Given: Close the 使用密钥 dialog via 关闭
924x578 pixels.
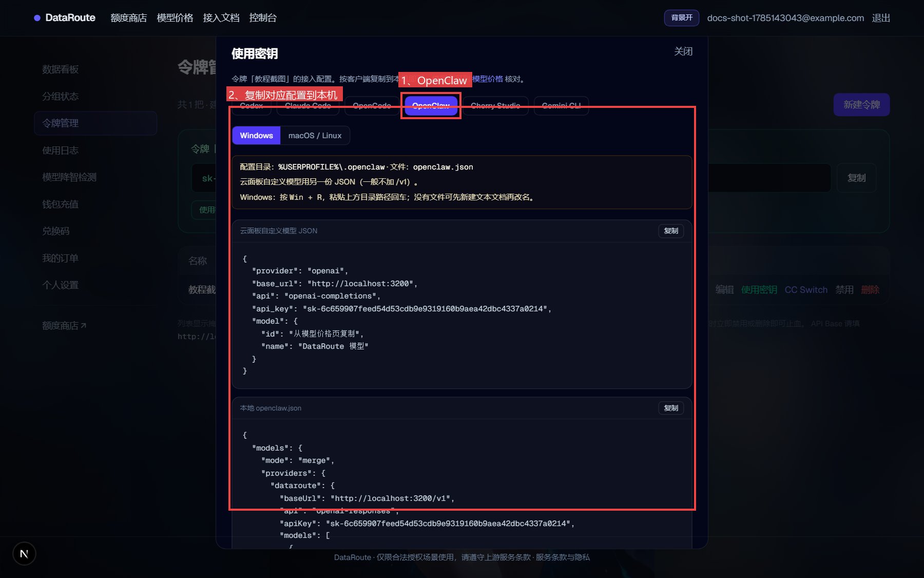Looking at the screenshot, I should pyautogui.click(x=683, y=51).
